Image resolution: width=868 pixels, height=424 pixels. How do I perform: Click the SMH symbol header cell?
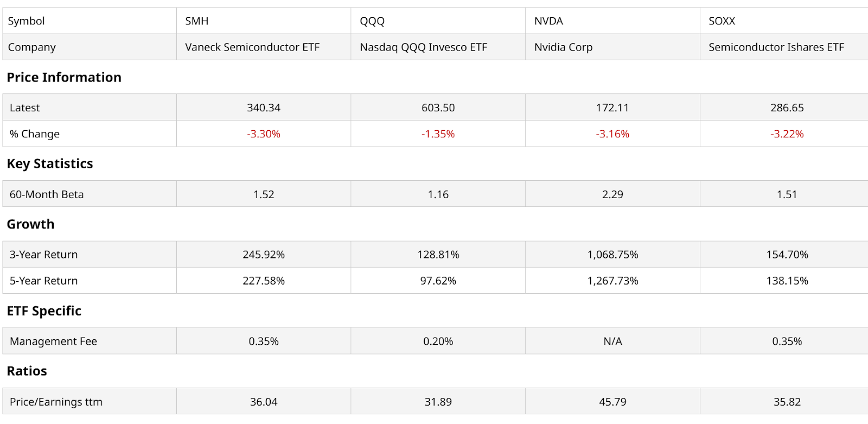tap(197, 21)
